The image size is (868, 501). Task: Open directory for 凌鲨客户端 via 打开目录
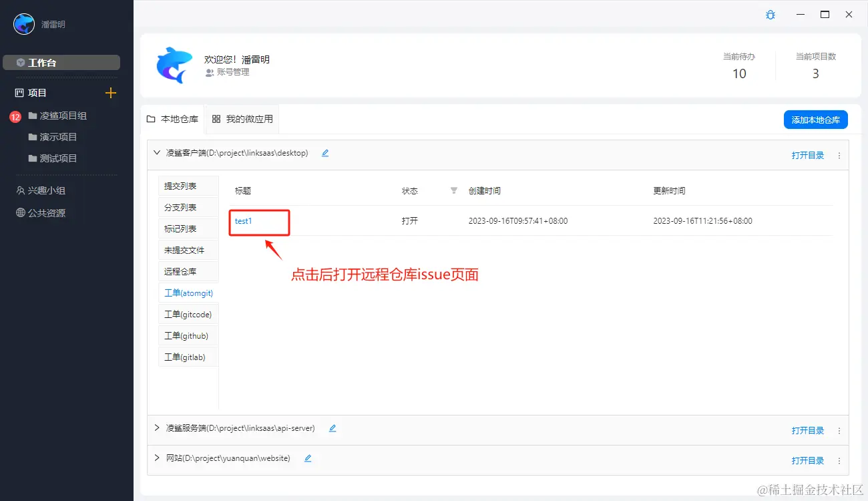point(808,156)
